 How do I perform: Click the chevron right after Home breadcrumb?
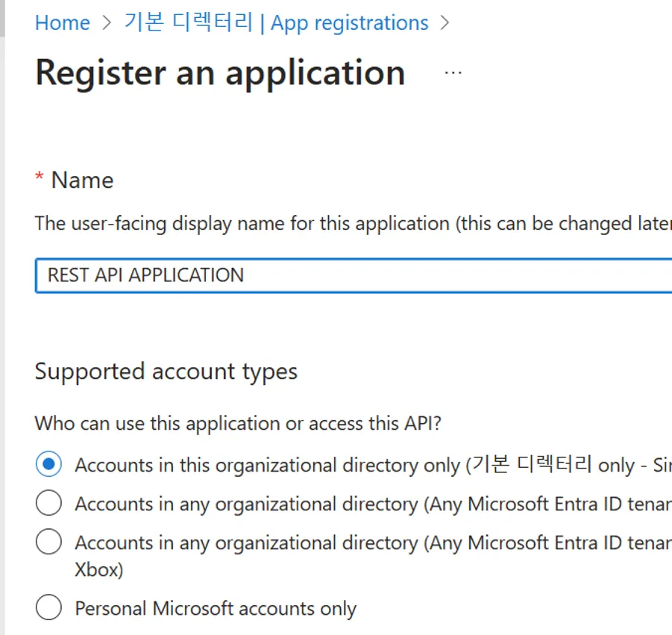click(107, 22)
